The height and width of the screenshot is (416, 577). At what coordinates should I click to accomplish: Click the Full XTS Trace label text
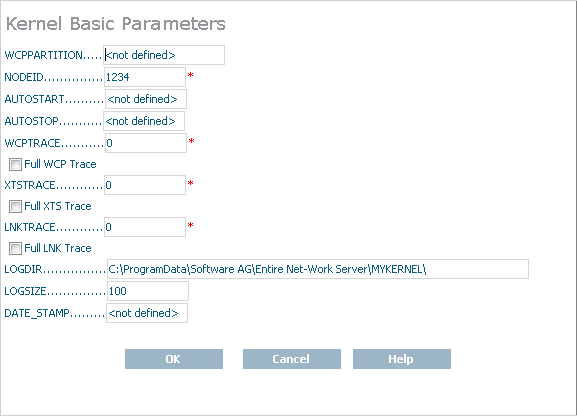58,206
